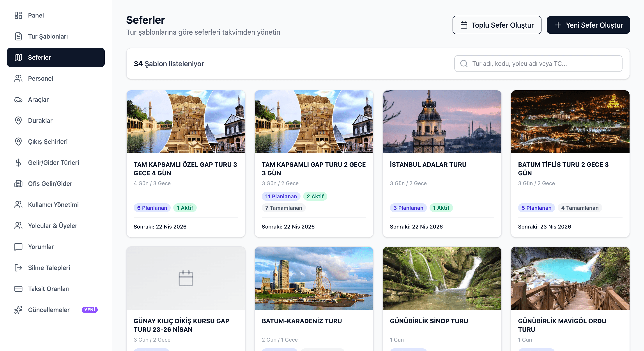644x351 pixels.
Task: Click the GÜNÜBİRLİK SİNOP TURU title
Action: (429, 321)
